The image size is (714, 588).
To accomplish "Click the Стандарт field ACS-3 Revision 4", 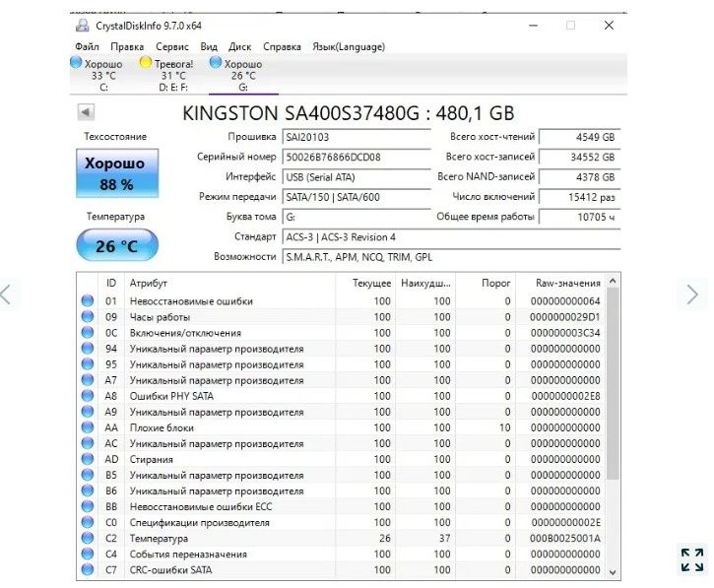I will pyautogui.click(x=451, y=237).
